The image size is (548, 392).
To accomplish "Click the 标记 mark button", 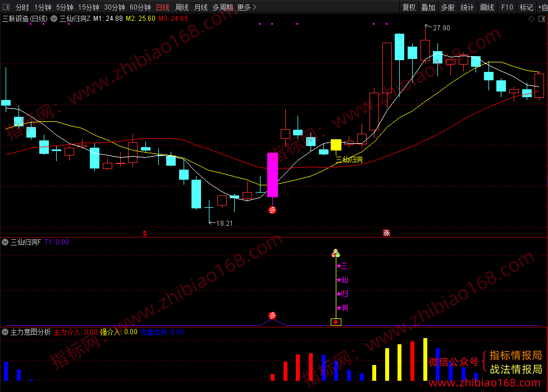I will click(x=526, y=7).
